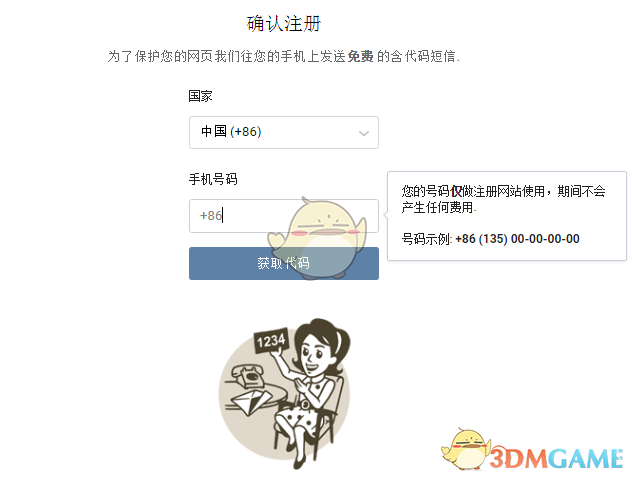Click the chevron arrow in country selector
This screenshot has height=477, width=634.
click(364, 133)
